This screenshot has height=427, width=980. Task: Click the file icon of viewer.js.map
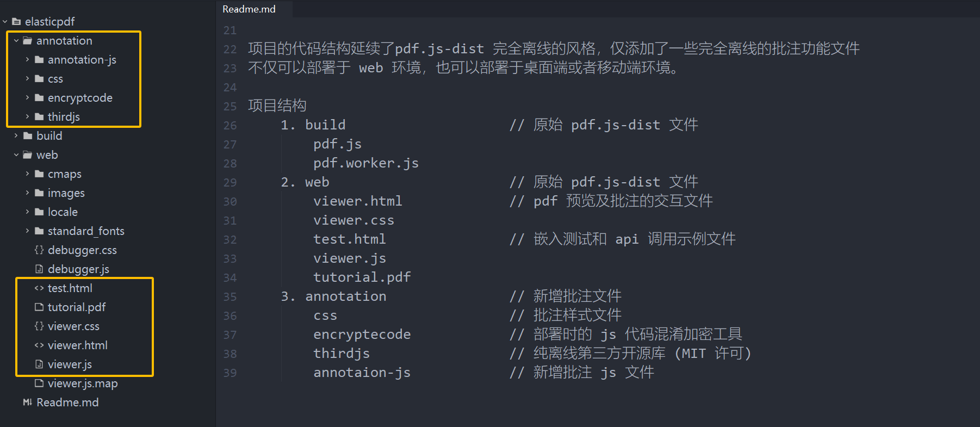pyautogui.click(x=39, y=383)
